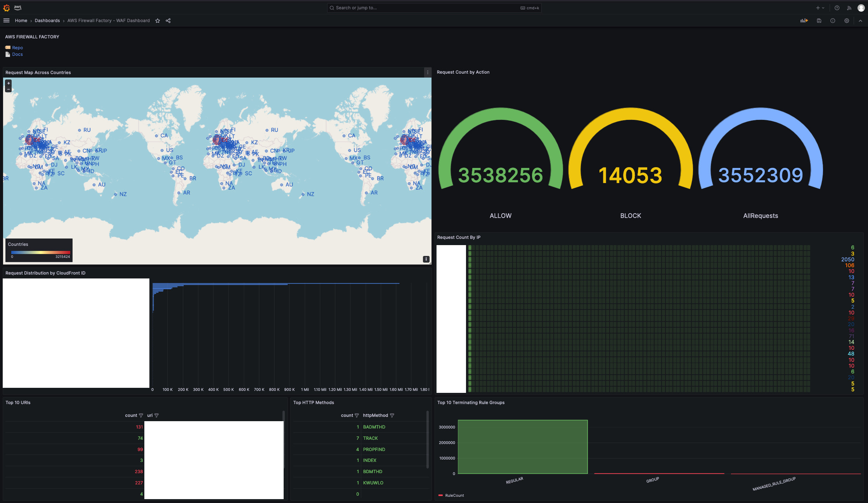Open the news RSS feed icon
The width and height of the screenshot is (868, 503).
pyautogui.click(x=849, y=8)
